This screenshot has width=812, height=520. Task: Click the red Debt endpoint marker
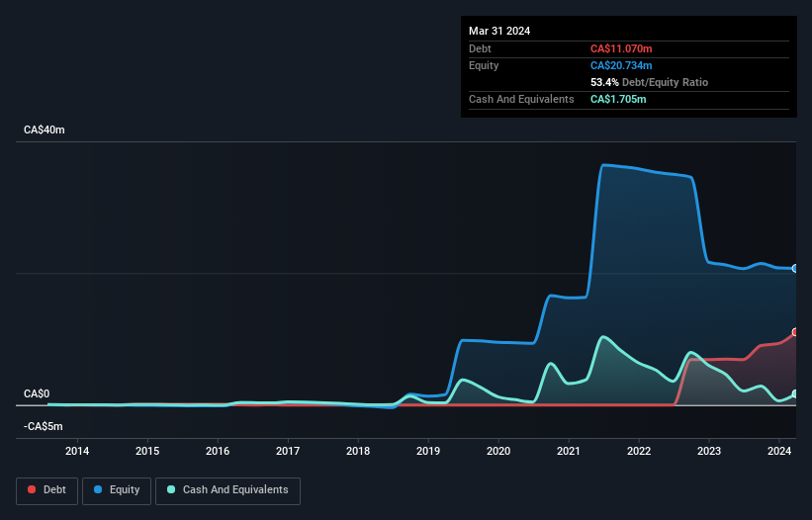pos(795,332)
